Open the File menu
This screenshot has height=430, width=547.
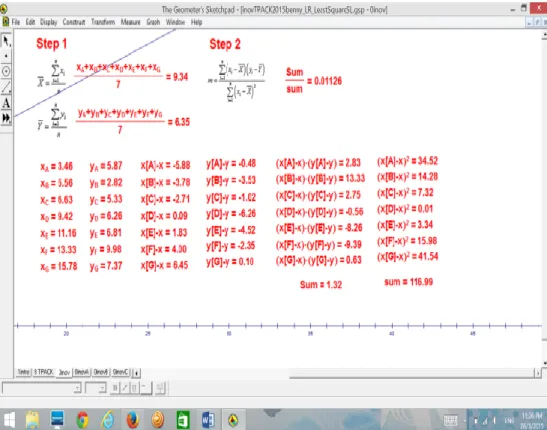click(x=16, y=22)
